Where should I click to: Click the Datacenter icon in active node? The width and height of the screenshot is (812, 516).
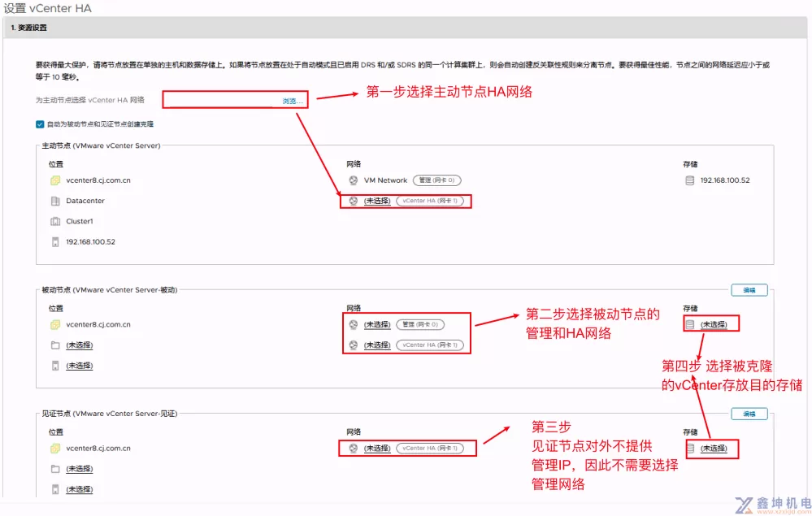pos(55,201)
